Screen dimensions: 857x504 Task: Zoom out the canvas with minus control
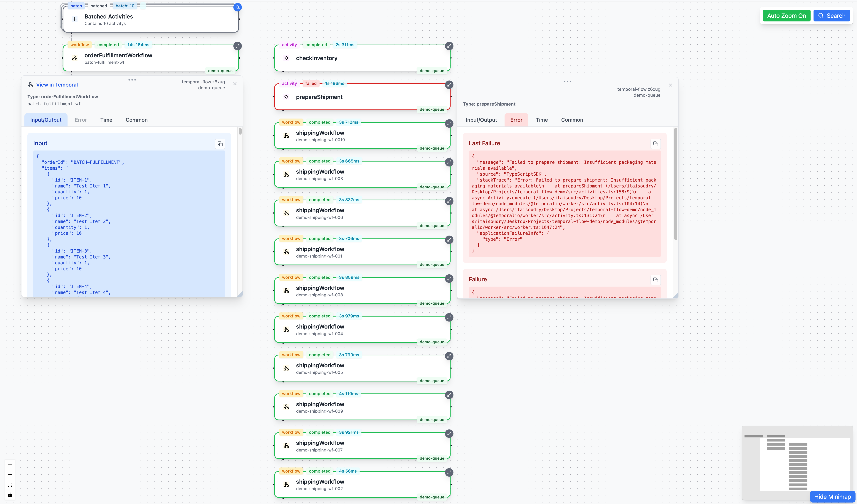(10, 475)
